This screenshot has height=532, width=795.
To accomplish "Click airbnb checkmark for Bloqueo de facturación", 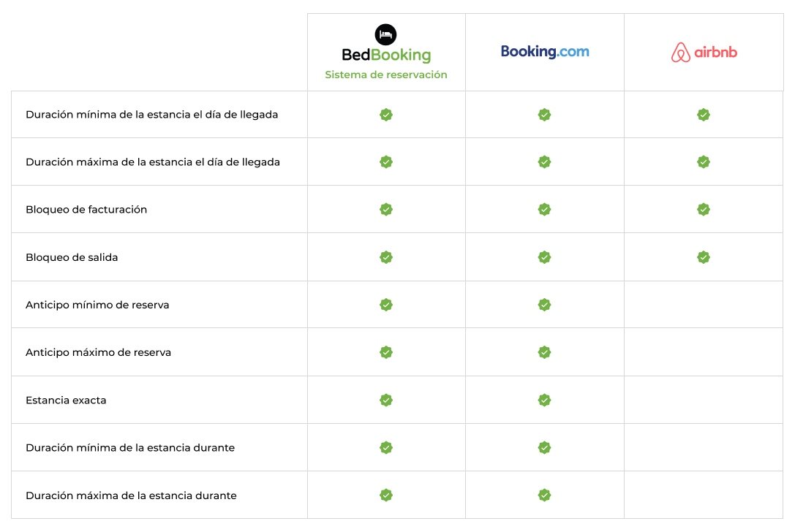I will [x=704, y=209].
